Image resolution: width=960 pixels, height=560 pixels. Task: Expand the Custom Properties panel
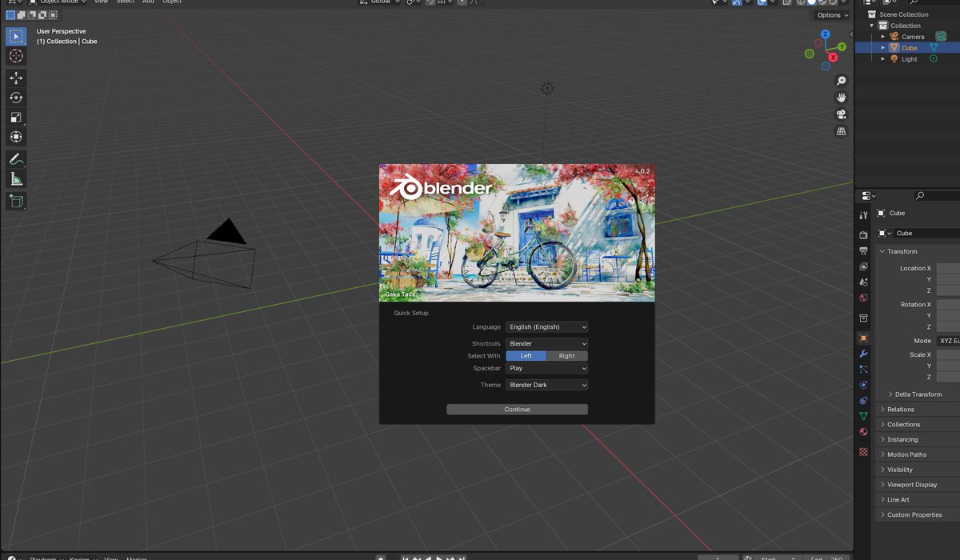click(x=917, y=515)
